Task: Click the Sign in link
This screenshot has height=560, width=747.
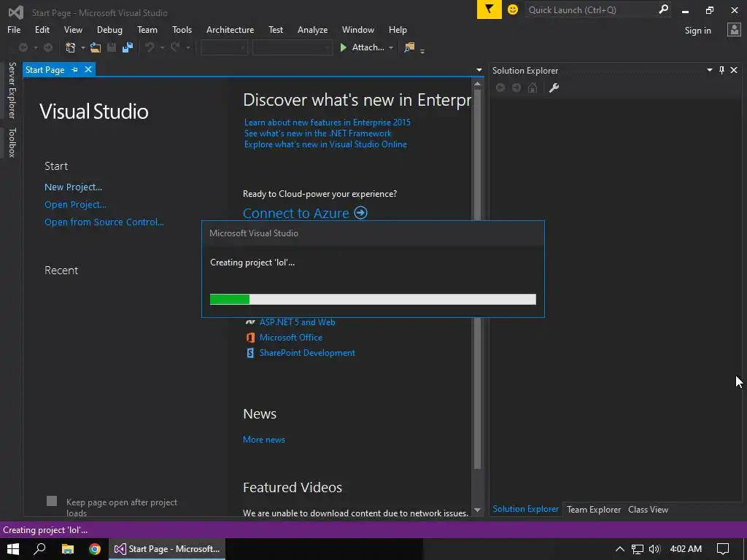Action: (x=697, y=31)
